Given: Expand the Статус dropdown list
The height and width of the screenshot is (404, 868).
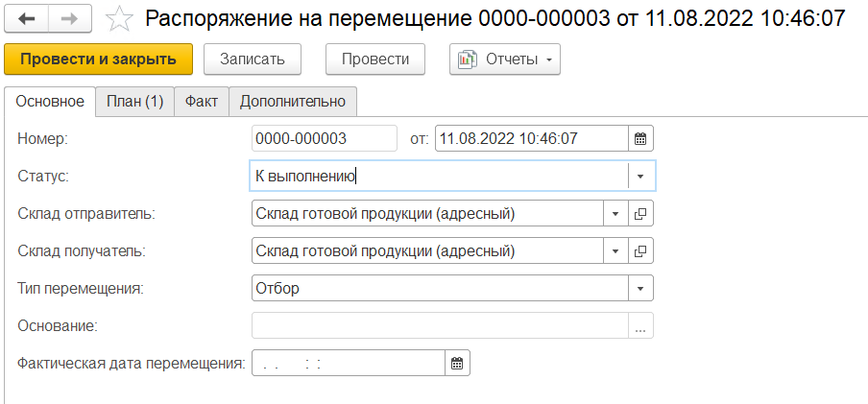Looking at the screenshot, I should 641,176.
